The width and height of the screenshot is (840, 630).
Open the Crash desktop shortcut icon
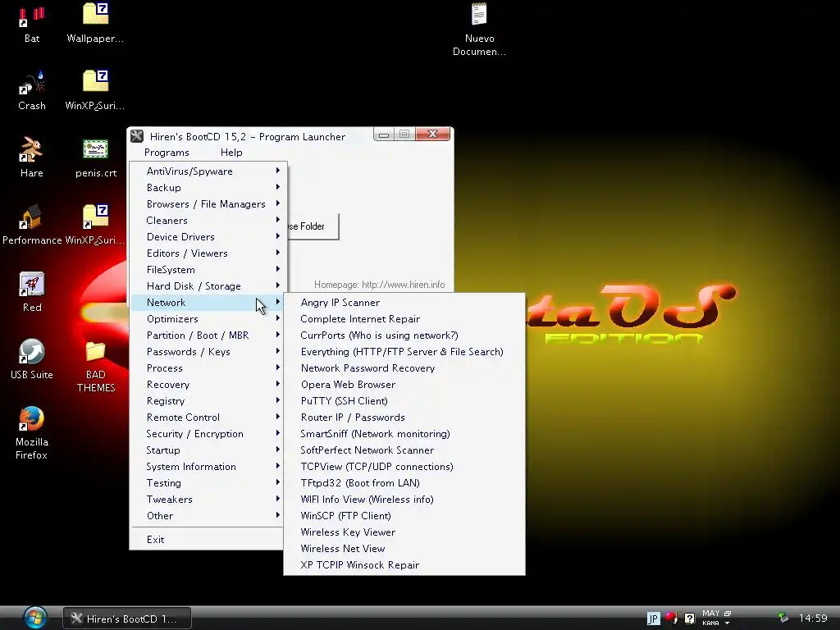click(x=32, y=84)
